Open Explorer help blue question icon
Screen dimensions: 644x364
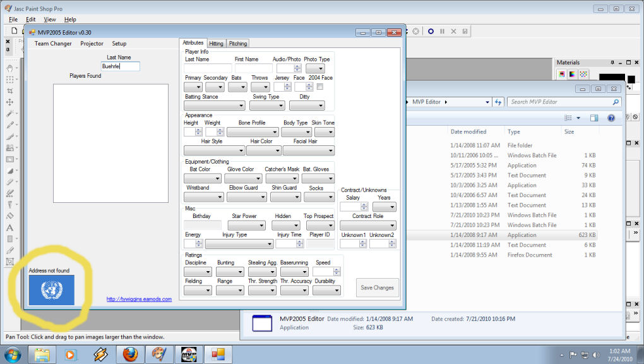point(611,118)
